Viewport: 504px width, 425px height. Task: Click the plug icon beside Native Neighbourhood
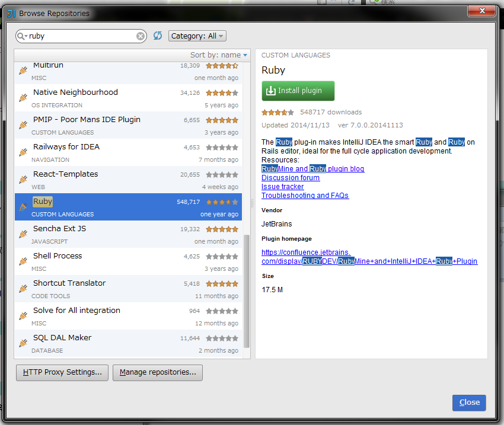click(x=23, y=97)
